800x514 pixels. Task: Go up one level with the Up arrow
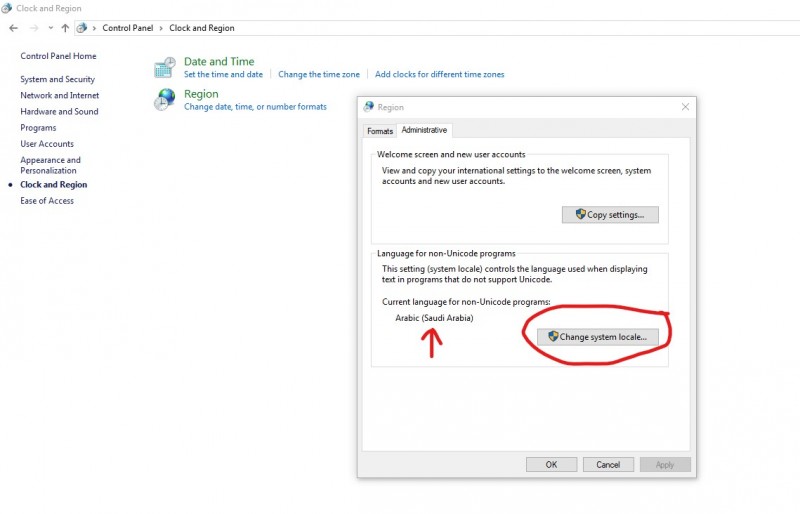[x=65, y=28]
